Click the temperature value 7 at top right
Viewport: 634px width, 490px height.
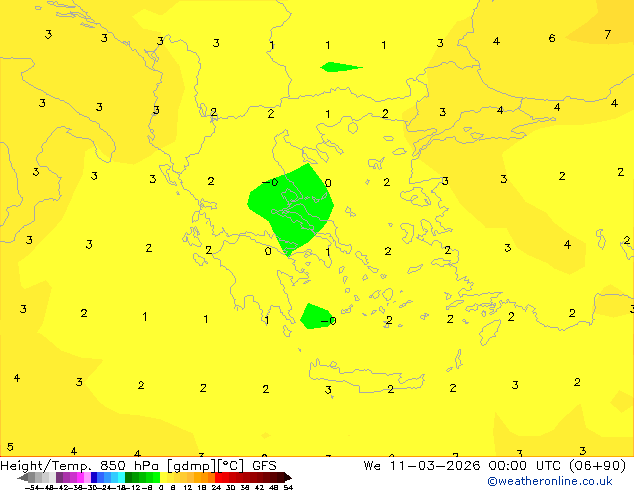pyautogui.click(x=607, y=35)
